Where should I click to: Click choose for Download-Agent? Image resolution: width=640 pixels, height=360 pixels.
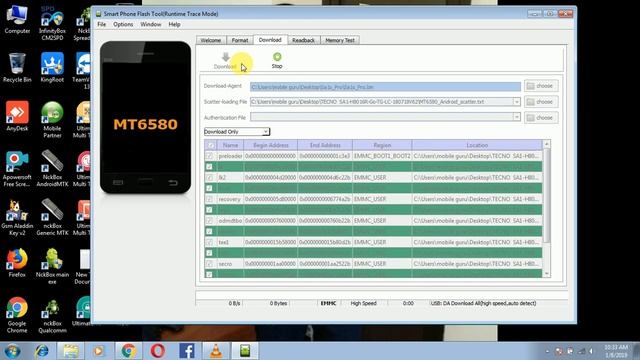click(541, 86)
